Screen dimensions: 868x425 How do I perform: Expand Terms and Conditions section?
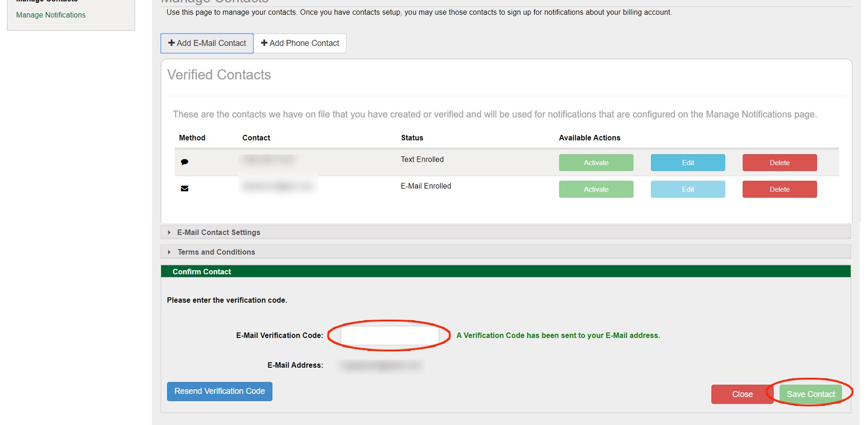[x=505, y=252]
